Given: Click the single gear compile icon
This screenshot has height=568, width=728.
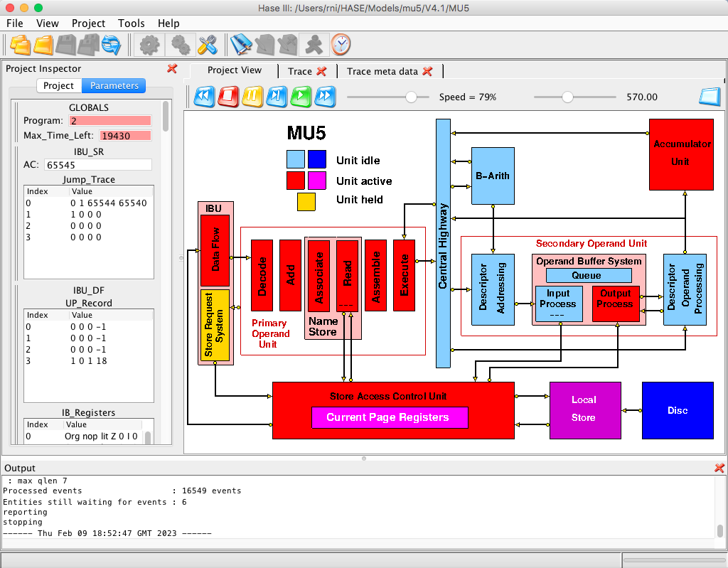Looking at the screenshot, I should coord(149,45).
